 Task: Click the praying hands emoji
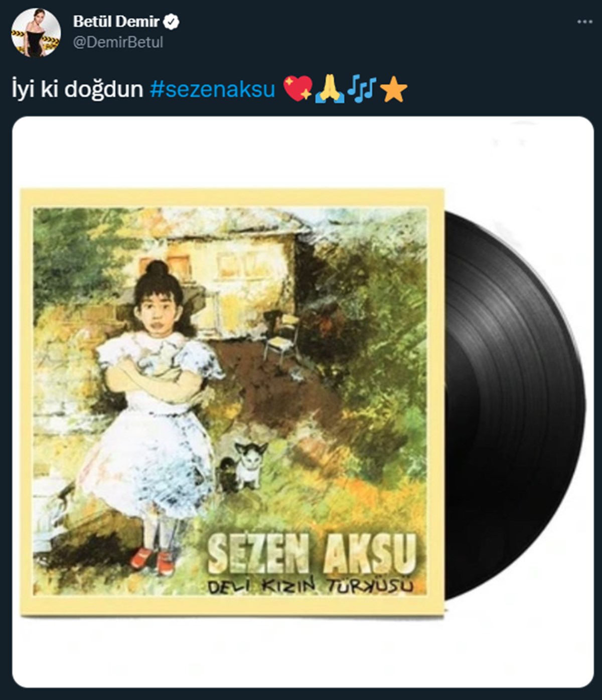[x=329, y=89]
